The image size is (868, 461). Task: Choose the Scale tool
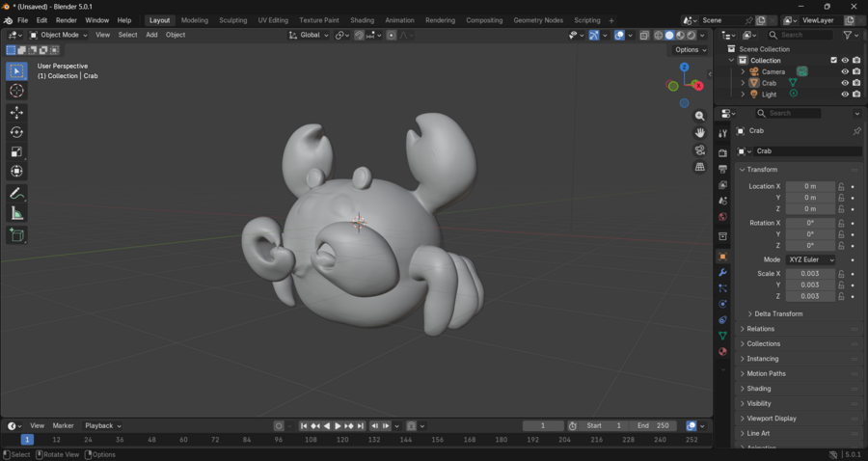(x=16, y=151)
